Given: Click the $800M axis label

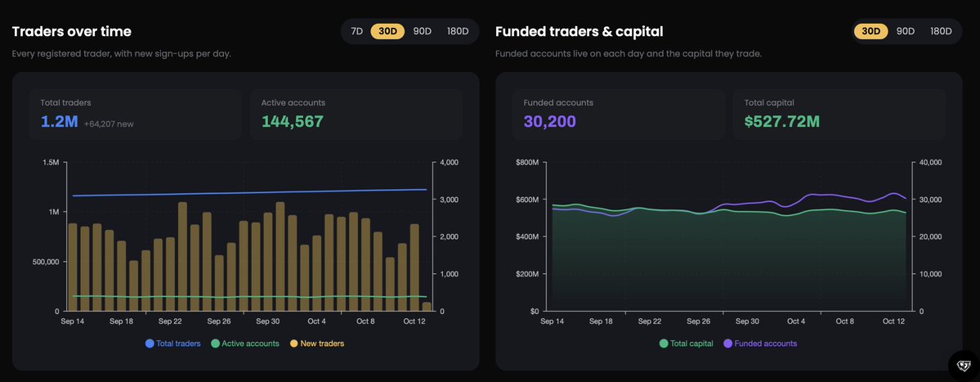Looking at the screenshot, I should coord(528,163).
